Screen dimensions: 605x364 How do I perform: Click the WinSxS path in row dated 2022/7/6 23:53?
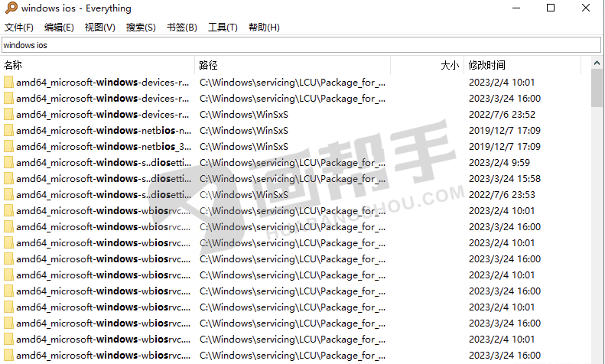(244, 195)
